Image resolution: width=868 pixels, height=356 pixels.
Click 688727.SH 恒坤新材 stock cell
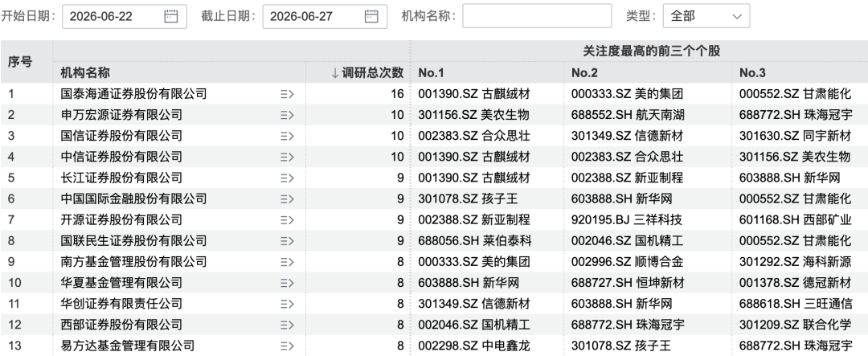click(628, 283)
